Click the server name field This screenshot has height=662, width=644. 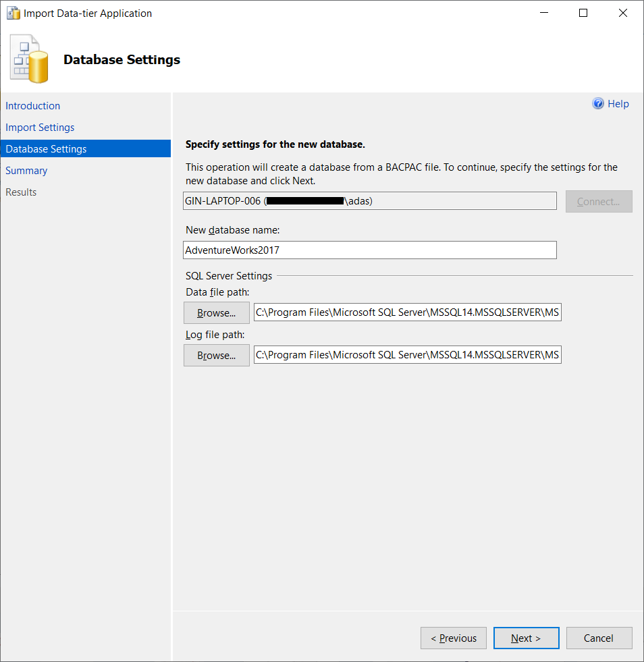click(370, 200)
